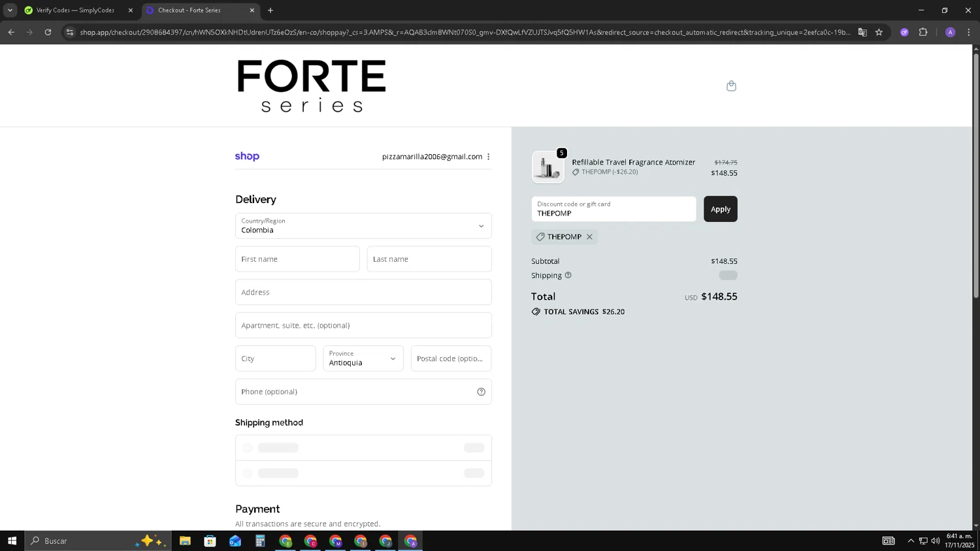The image size is (980, 551).
Task: Click the browser address bar URL
Action: (x=465, y=32)
